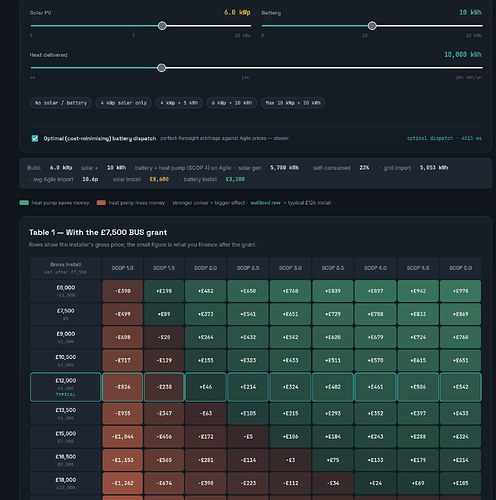Uncheck Optimal battery dispatch checkbox
The image size is (496, 500).
click(35, 138)
